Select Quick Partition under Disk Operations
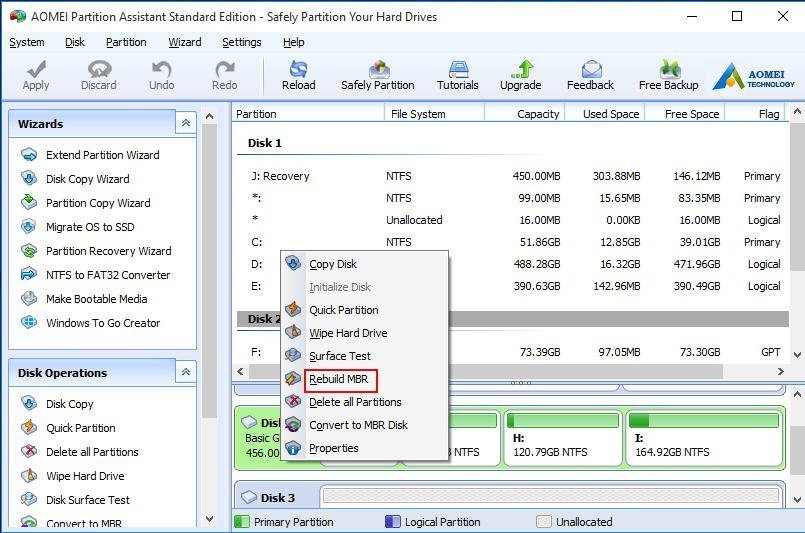The width and height of the screenshot is (805, 533). click(x=81, y=428)
